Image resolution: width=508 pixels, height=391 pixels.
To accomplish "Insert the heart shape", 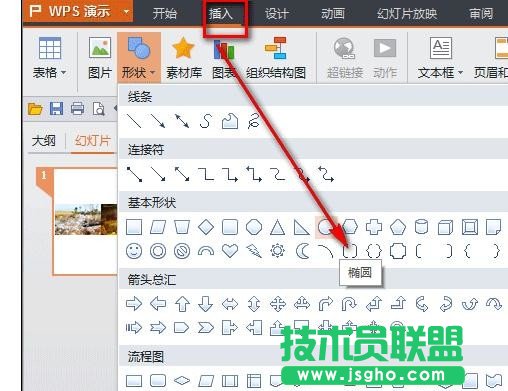I will pyautogui.click(x=230, y=251).
